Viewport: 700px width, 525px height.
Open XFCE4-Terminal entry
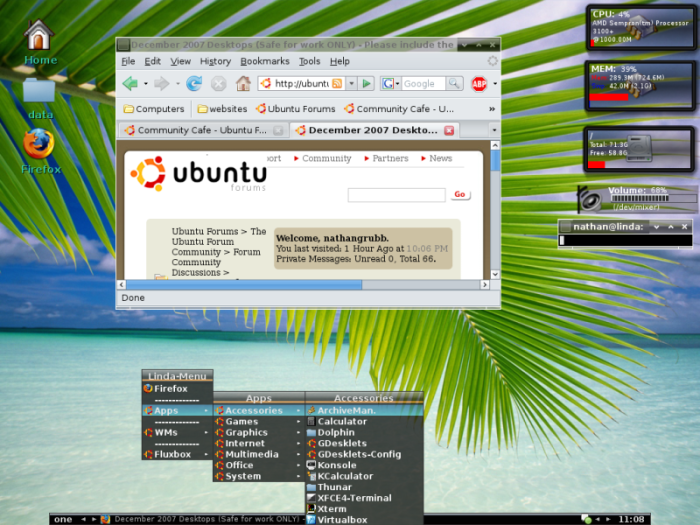[x=364, y=498]
